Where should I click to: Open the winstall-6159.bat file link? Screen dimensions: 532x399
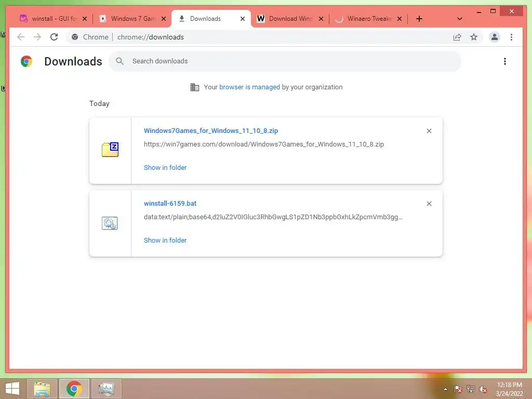(x=170, y=203)
